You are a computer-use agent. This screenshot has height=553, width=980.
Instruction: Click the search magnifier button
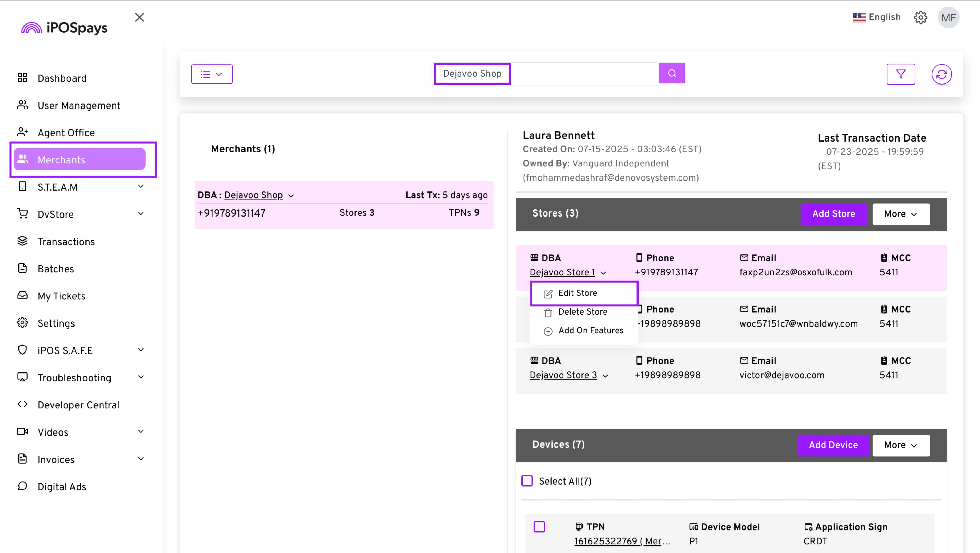[672, 74]
